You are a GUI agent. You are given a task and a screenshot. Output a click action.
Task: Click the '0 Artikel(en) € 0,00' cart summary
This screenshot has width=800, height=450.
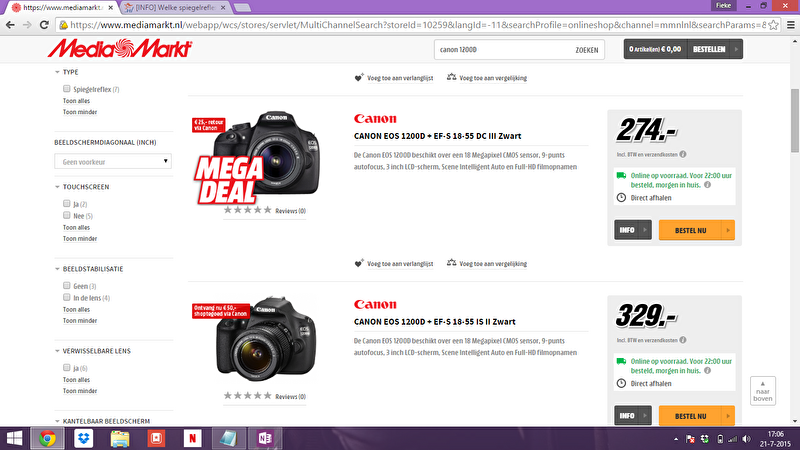655,49
